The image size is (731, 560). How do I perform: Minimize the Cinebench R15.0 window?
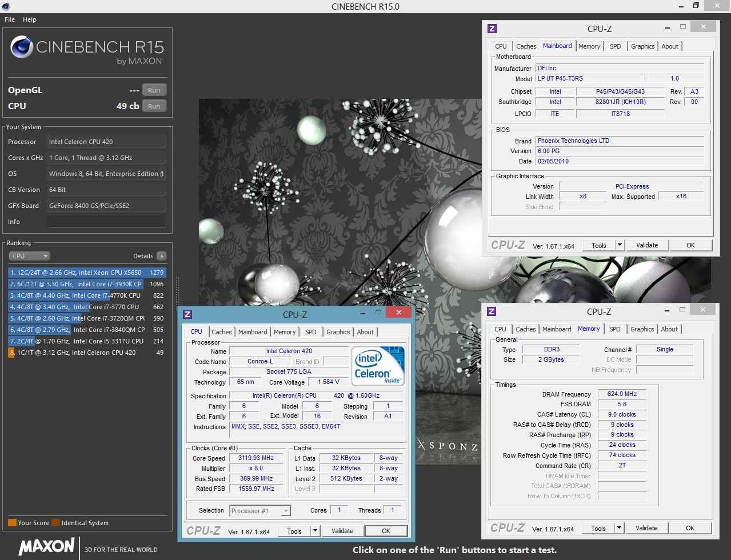coord(680,6)
